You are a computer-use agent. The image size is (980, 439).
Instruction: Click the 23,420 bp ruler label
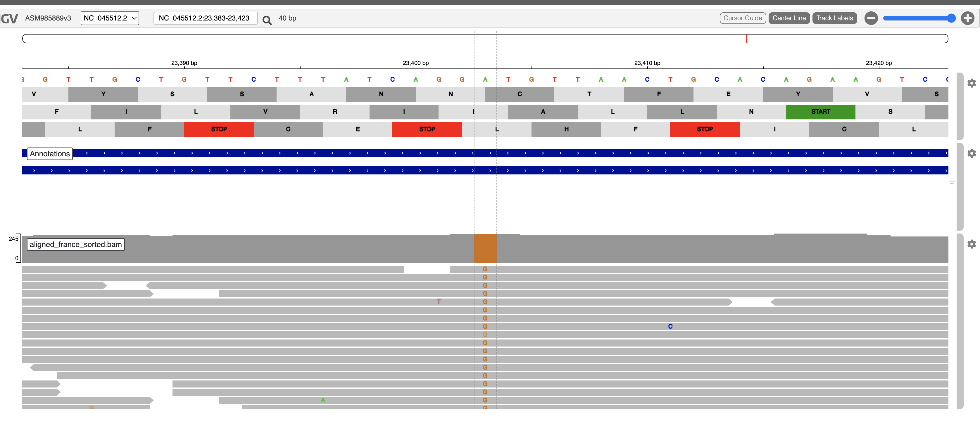(x=879, y=63)
